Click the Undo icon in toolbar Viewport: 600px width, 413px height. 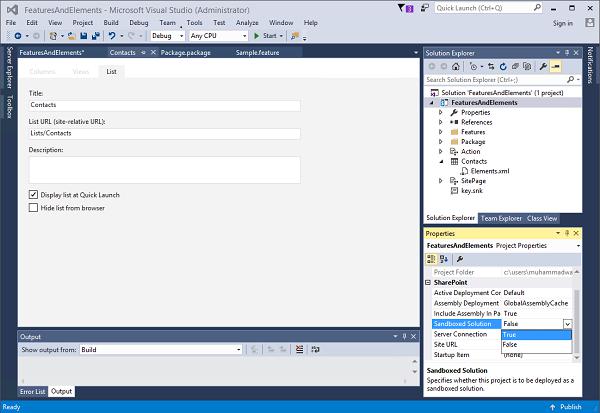112,36
